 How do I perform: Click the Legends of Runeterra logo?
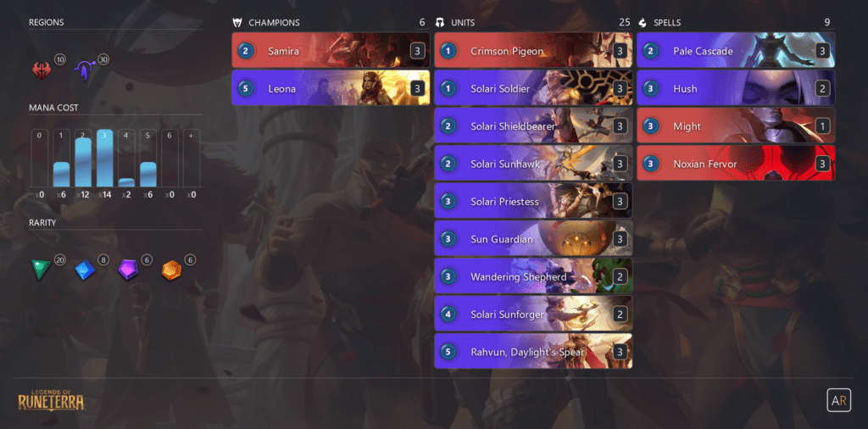(x=51, y=399)
